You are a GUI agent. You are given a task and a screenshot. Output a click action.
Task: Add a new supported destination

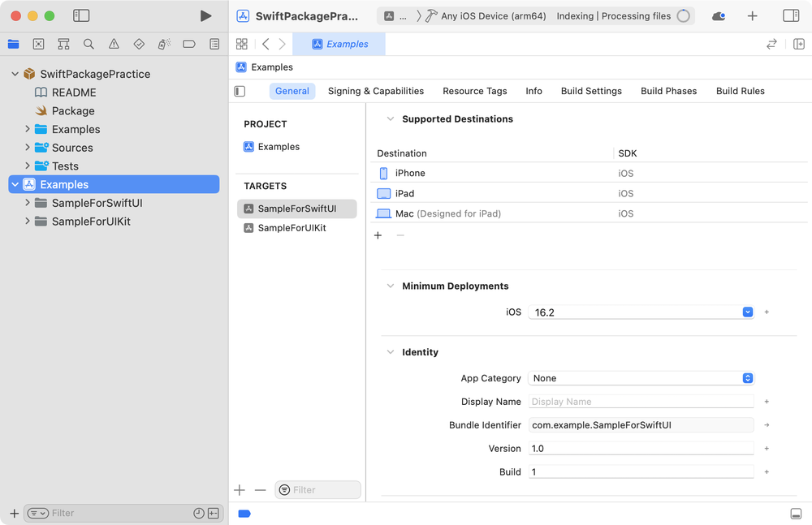[378, 235]
